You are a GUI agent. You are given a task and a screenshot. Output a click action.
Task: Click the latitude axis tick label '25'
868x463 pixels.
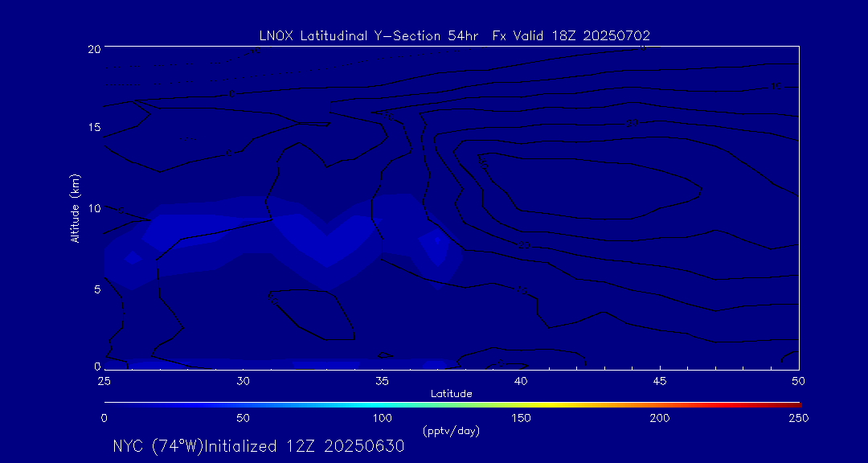(104, 381)
